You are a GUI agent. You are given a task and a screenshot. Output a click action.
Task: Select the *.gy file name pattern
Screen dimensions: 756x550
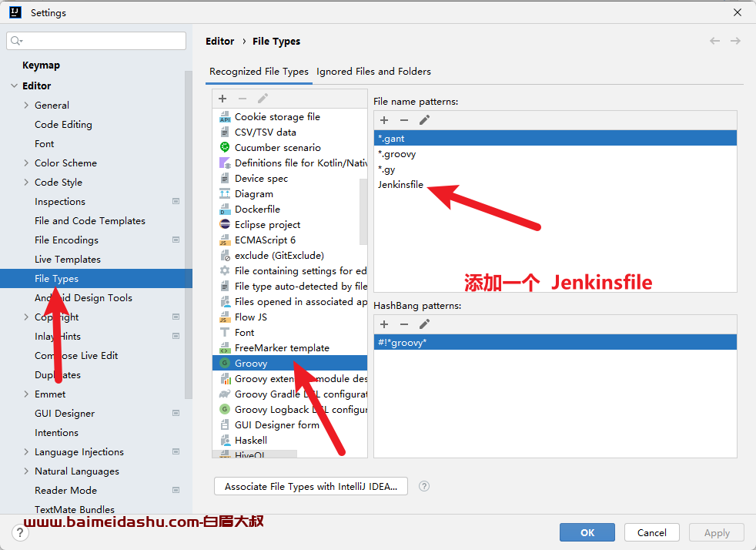(x=555, y=169)
